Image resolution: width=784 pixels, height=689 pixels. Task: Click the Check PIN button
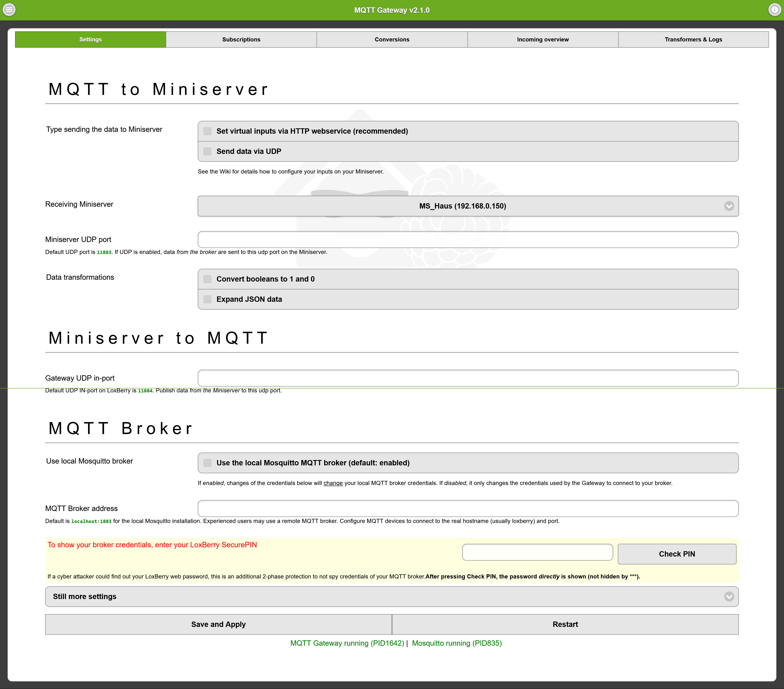[x=677, y=554]
